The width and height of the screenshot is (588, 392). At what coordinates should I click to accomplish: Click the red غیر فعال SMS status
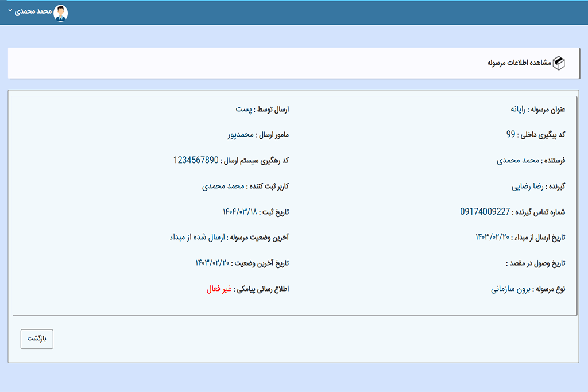pyautogui.click(x=219, y=289)
